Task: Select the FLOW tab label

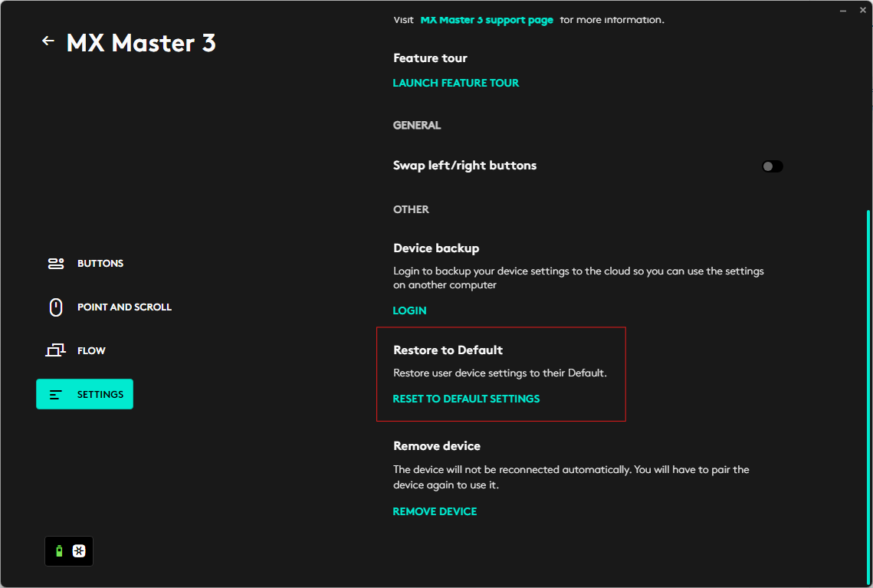Action: [x=91, y=351]
